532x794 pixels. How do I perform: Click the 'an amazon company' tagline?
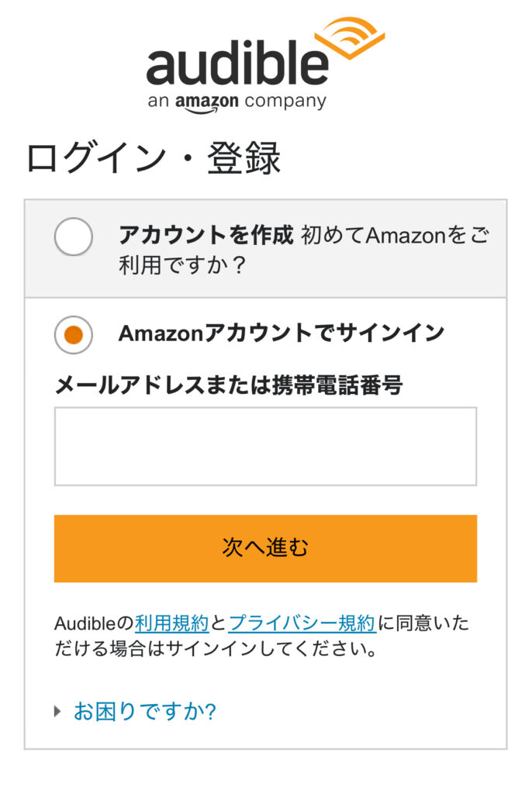click(x=237, y=102)
